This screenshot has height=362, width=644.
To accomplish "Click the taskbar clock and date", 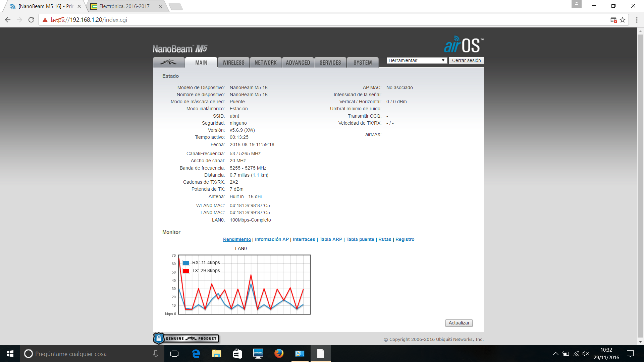I will (606, 354).
